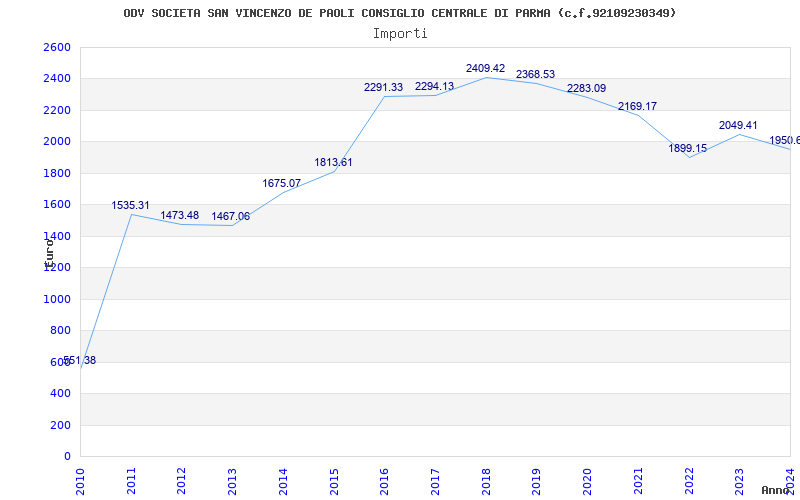Click the 1600 y-axis tick label
Viewport: 800px width, 500px height.
tap(57, 205)
